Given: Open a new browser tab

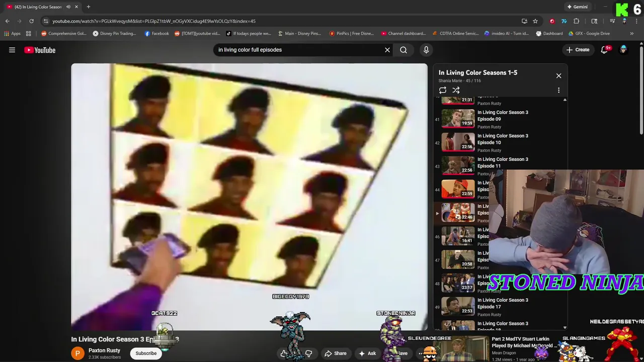Looking at the screenshot, I should (88, 7).
